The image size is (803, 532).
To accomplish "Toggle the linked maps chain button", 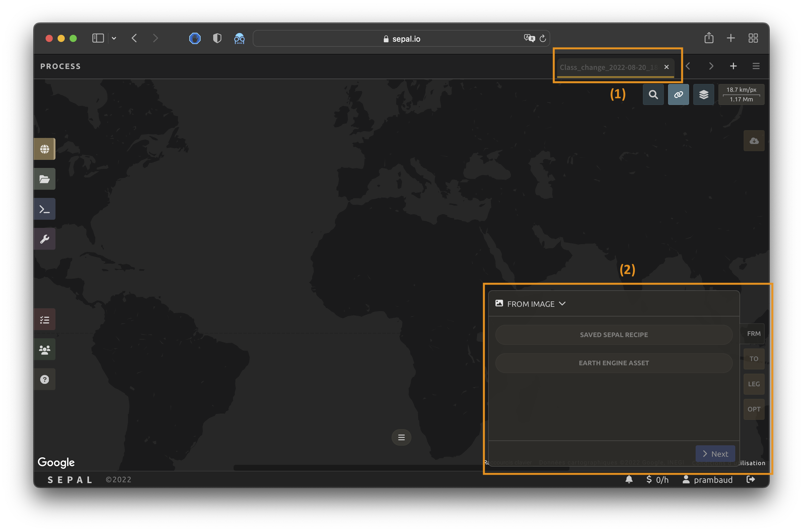I will (678, 95).
